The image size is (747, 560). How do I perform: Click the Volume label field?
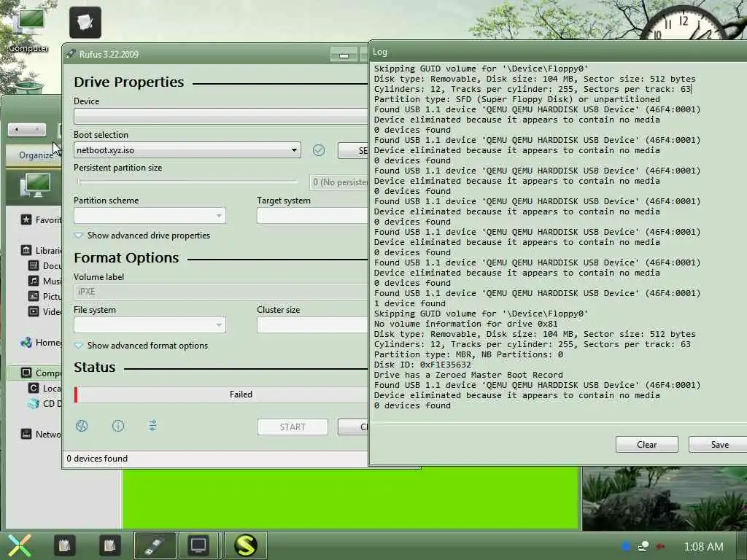pos(221,292)
